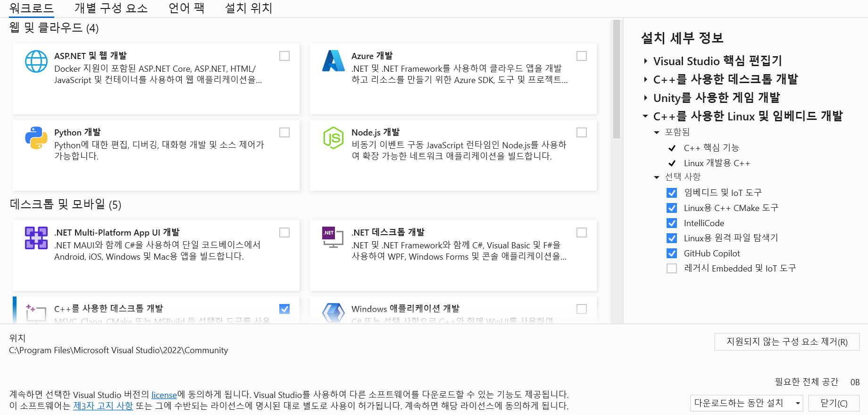Expand Visual Studio 핵심 편집기 details
The width and height of the screenshot is (868, 415).
[645, 61]
